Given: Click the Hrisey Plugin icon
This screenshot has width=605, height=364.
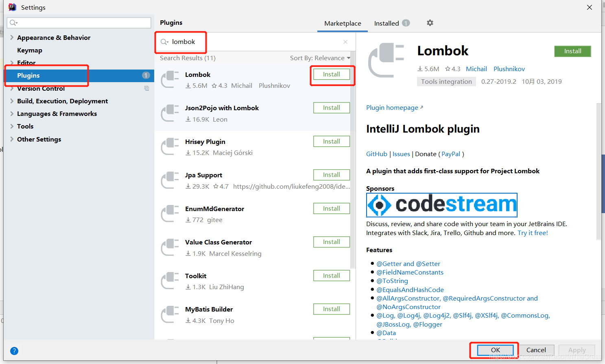Looking at the screenshot, I should [x=170, y=146].
